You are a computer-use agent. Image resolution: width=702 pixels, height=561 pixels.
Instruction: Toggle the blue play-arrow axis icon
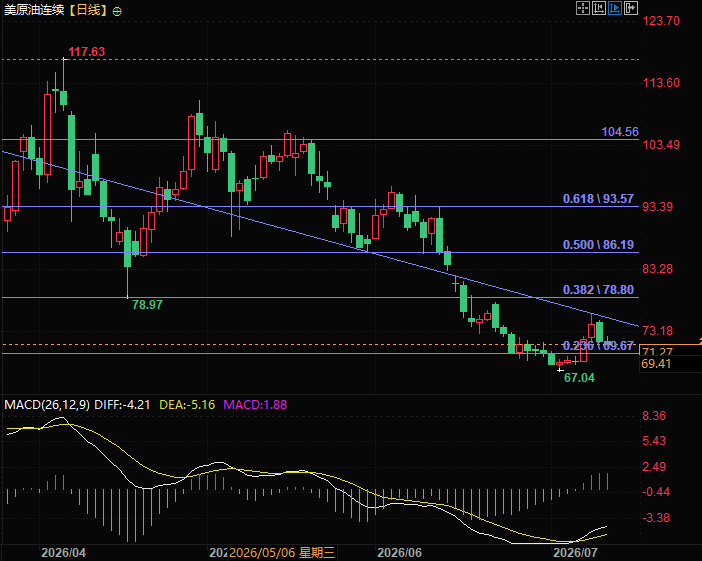(x=615, y=8)
